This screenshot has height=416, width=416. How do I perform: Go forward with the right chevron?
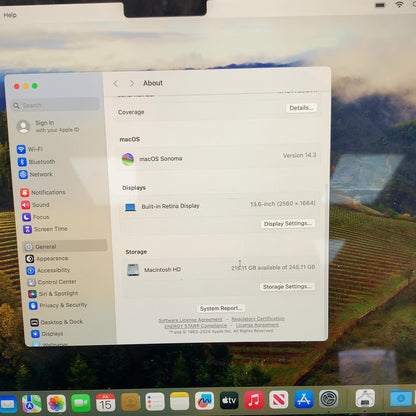tap(132, 83)
